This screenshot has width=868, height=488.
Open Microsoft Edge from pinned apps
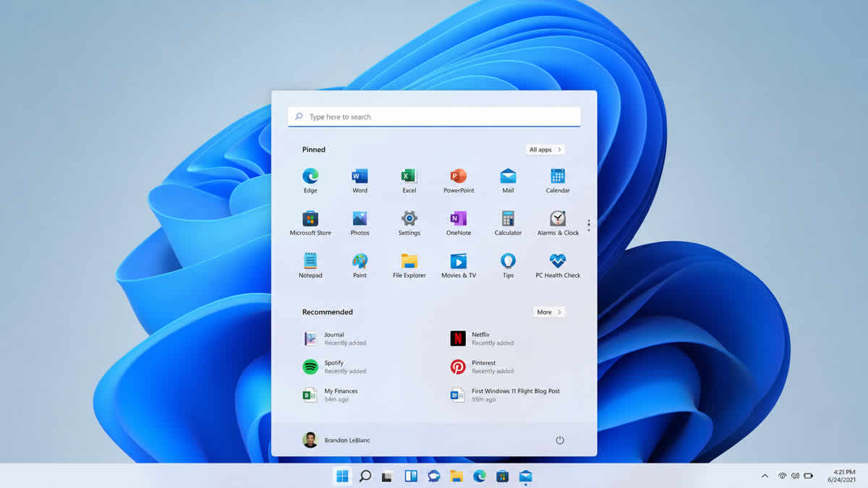[x=310, y=176]
